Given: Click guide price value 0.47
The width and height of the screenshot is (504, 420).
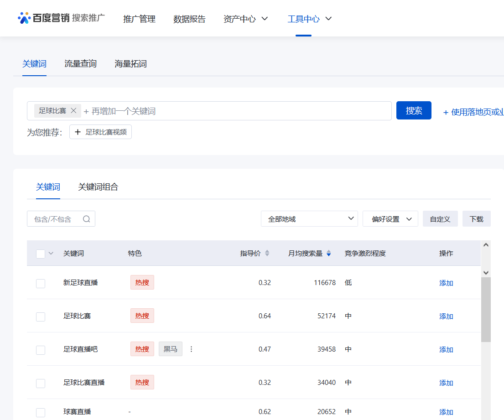Looking at the screenshot, I should tap(265, 349).
